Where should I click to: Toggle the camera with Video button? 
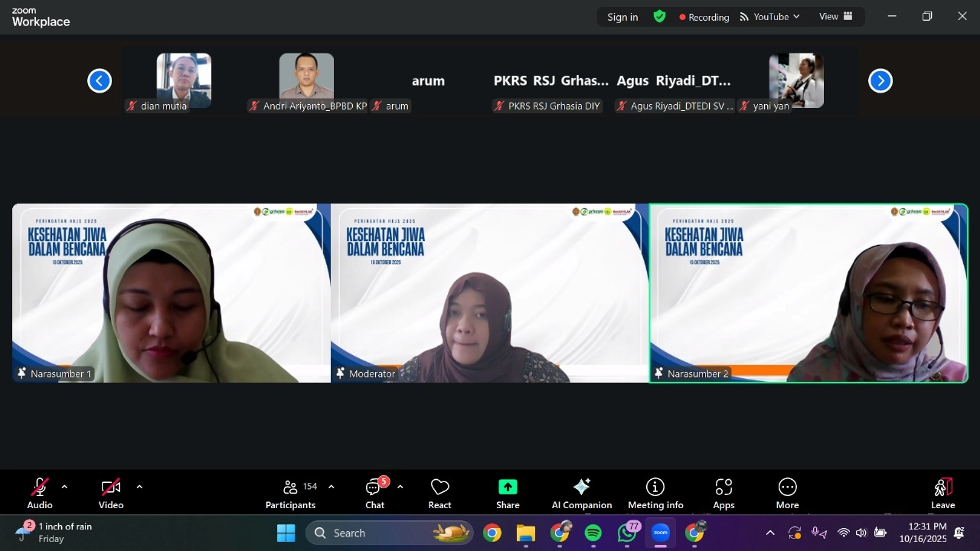tap(111, 493)
